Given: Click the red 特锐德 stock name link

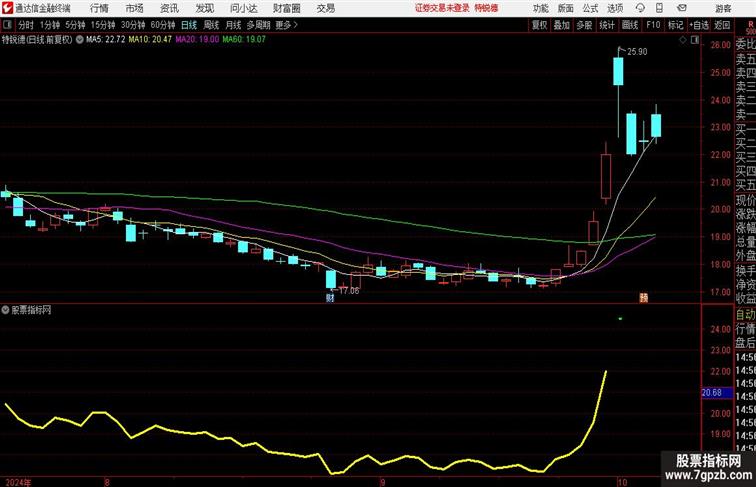Looking at the screenshot, I should 486,8.
